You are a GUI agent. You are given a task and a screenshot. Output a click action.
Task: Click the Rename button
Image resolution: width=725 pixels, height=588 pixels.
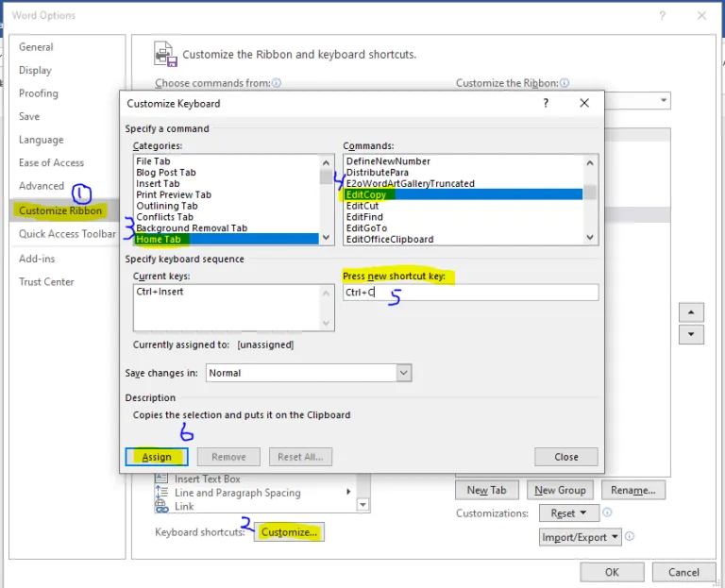coord(633,490)
